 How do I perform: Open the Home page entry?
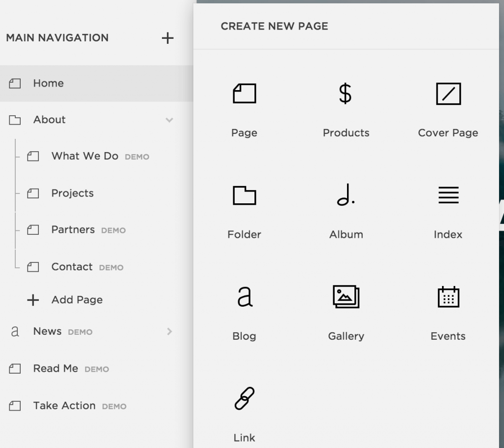click(96, 84)
